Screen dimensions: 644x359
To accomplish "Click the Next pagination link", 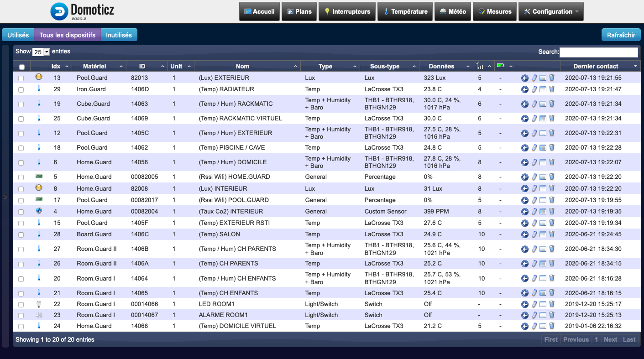I will pos(610,339).
